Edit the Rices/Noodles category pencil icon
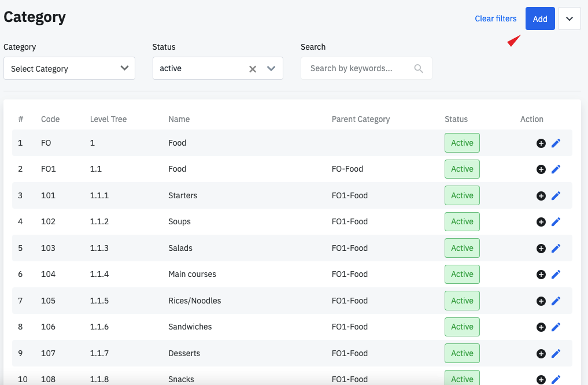 click(x=556, y=301)
